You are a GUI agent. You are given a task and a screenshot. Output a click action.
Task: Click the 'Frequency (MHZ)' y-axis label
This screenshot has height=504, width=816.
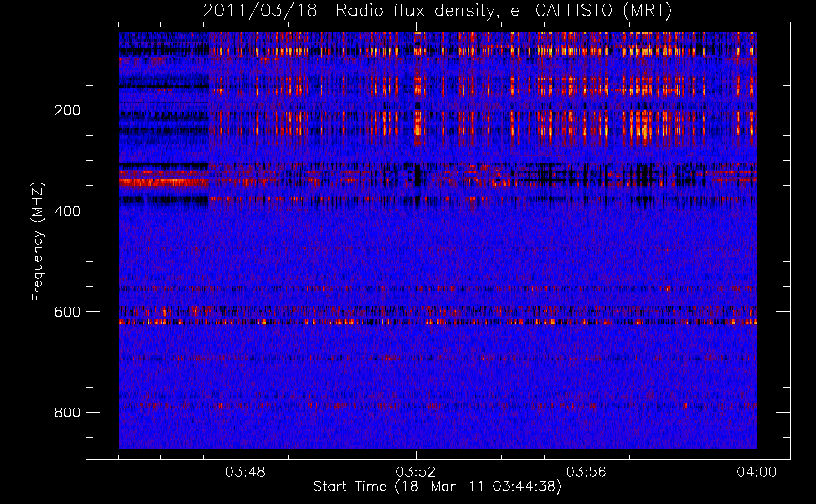(x=38, y=241)
